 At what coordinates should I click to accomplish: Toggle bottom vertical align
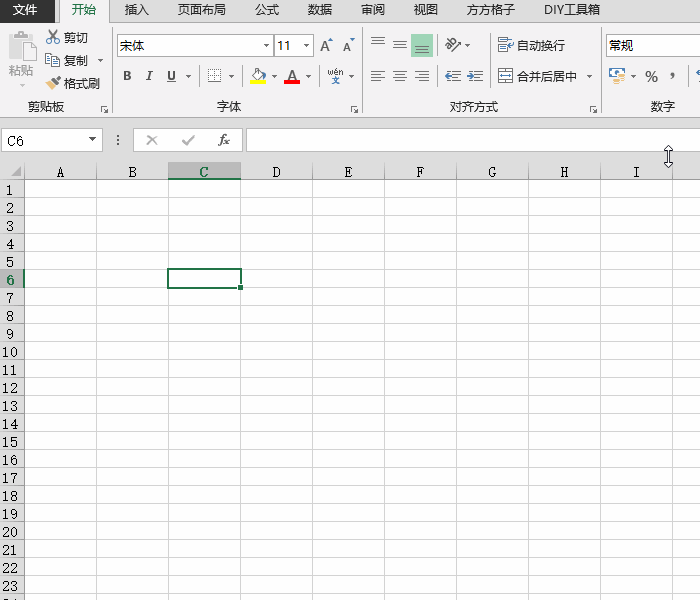point(422,45)
